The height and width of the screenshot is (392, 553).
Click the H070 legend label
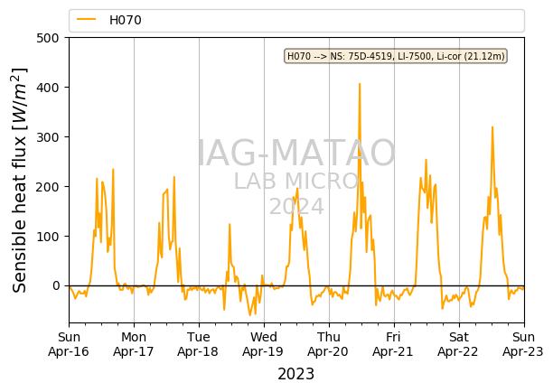[x=126, y=20]
